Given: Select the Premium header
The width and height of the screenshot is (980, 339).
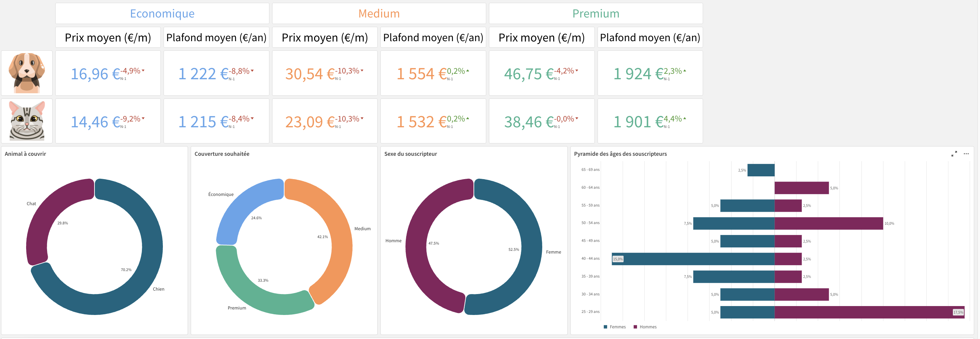Looking at the screenshot, I should coord(596,13).
